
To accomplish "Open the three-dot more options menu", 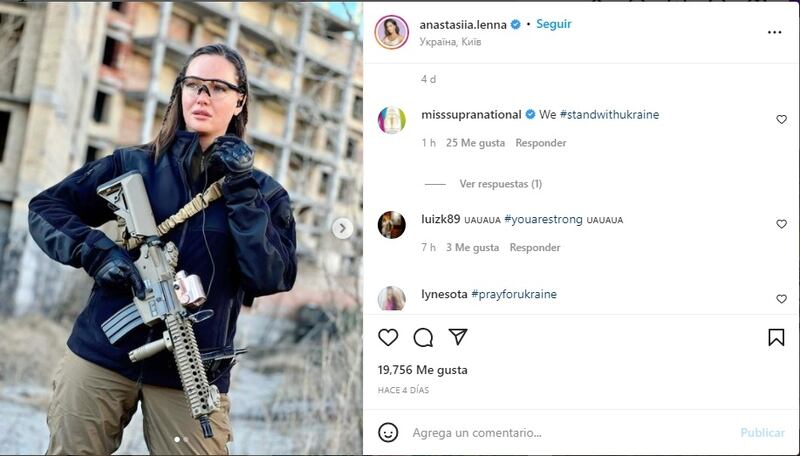I will [774, 32].
